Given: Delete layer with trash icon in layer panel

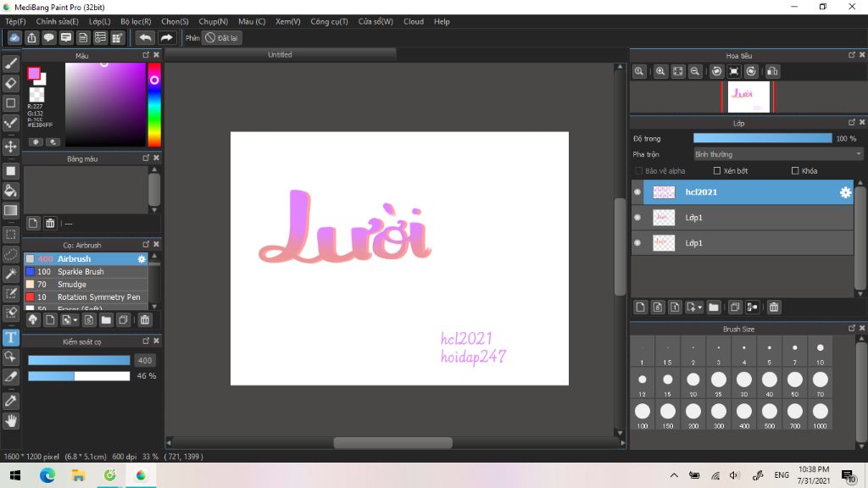Looking at the screenshot, I should coord(774,307).
